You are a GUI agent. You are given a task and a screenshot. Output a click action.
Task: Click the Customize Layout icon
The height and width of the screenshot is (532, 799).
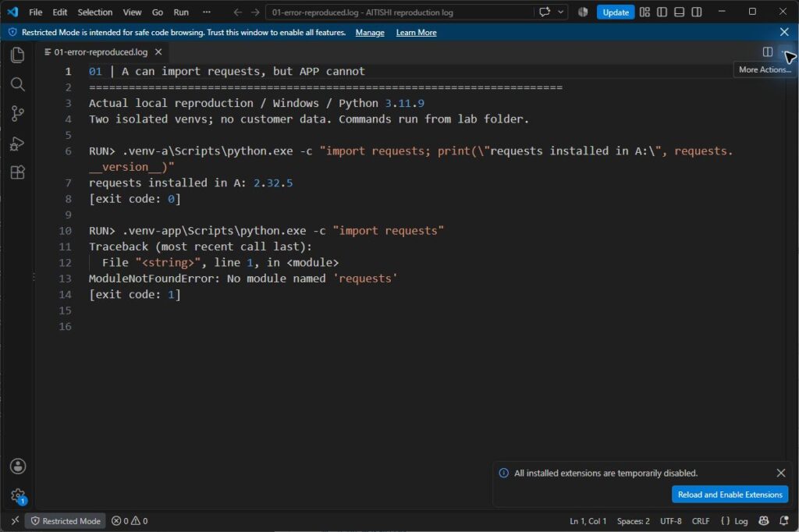645,12
